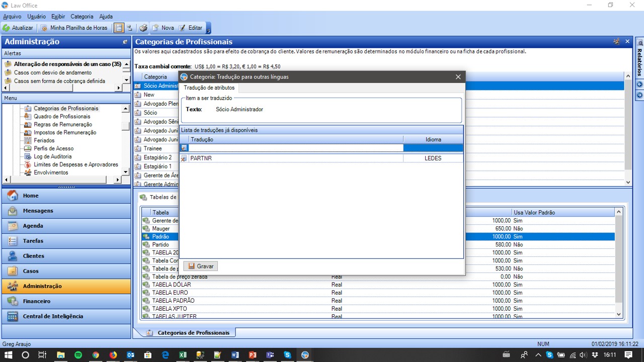This screenshot has height=362, width=644.
Task: Select Feriados in the menu tree
Action: tap(44, 140)
